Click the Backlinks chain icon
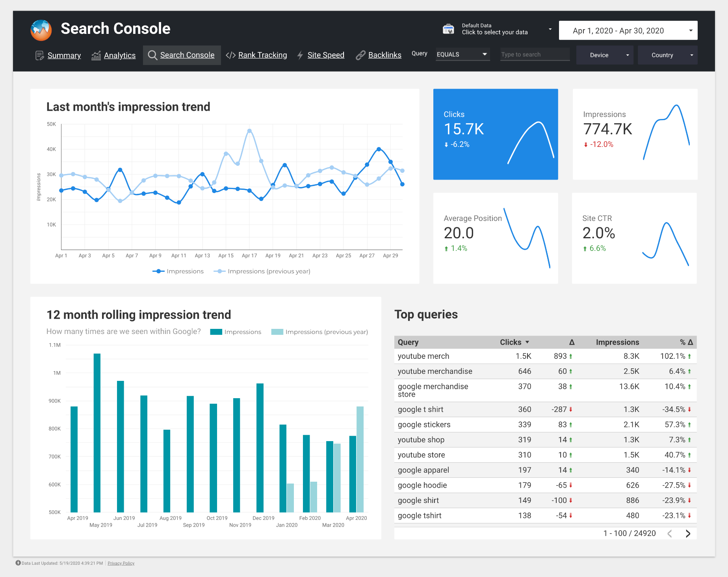This screenshot has height=577, width=728. (x=360, y=56)
